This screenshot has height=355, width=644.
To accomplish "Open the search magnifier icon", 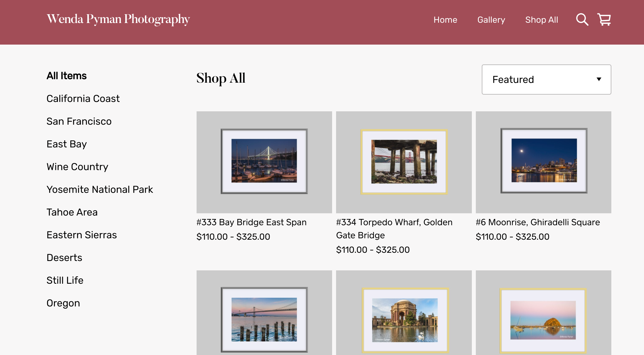I will tap(582, 20).
